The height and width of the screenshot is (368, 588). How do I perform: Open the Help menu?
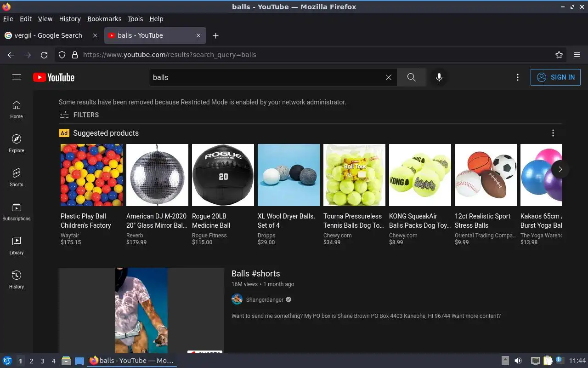point(156,19)
